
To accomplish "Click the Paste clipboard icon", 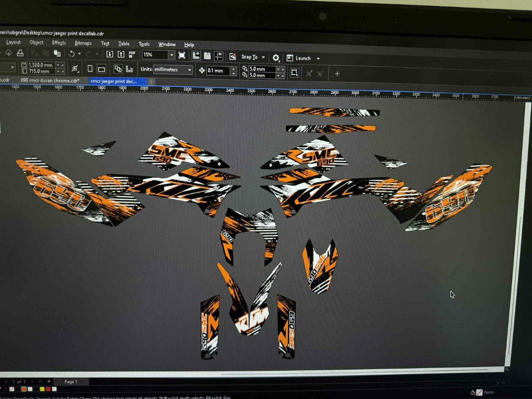I will click(x=57, y=53).
